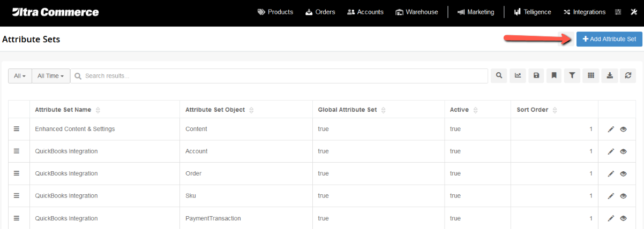Edit the Enhanced Content & Settings row
The image size is (644, 229).
click(611, 129)
